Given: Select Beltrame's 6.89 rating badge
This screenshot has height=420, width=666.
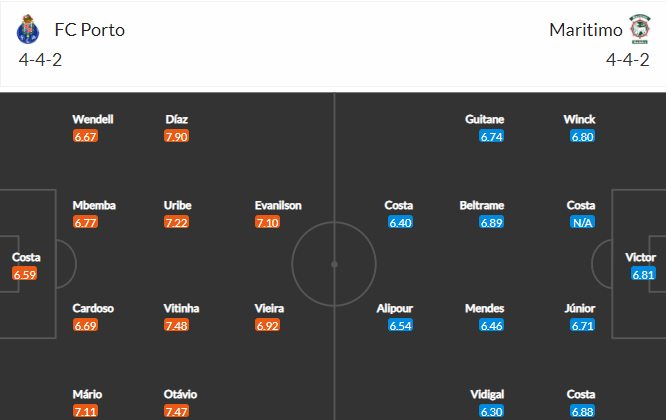Looking at the screenshot, I should [491, 223].
